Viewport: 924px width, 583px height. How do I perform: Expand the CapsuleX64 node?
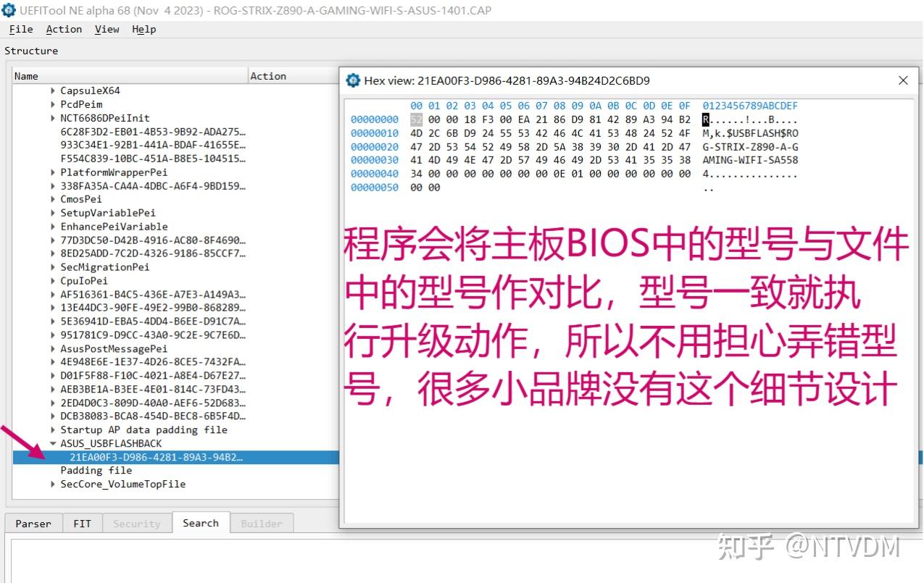52,91
